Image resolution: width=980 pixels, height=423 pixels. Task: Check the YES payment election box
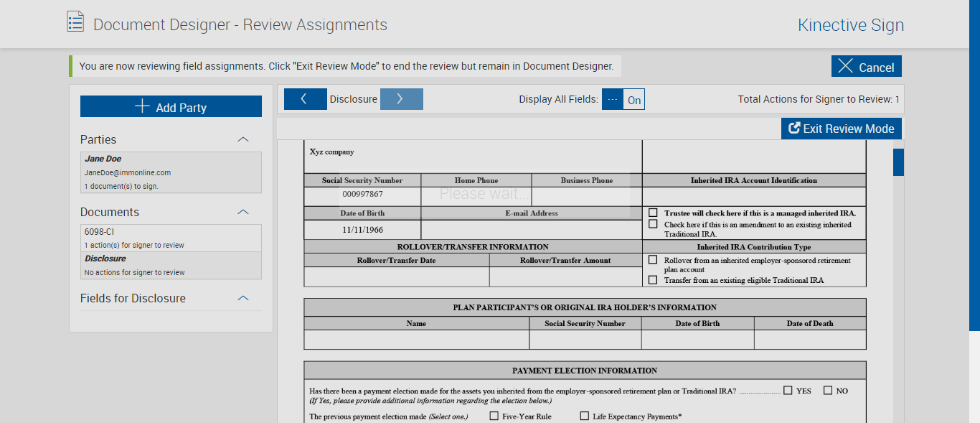tap(788, 391)
